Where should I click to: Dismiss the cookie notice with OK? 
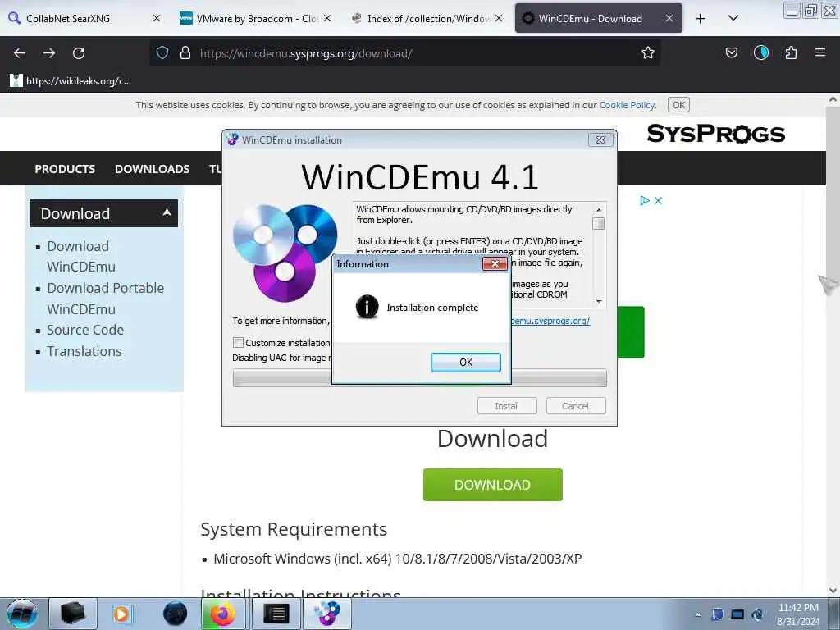coord(678,105)
